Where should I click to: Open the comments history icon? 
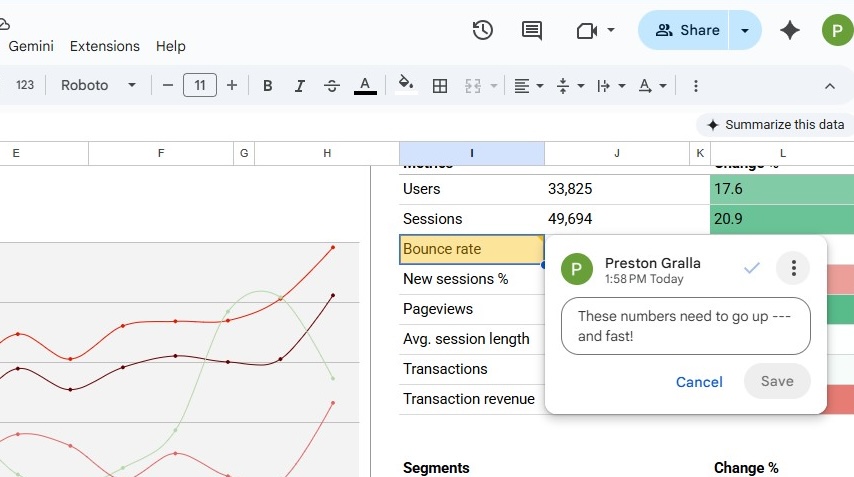(x=532, y=30)
